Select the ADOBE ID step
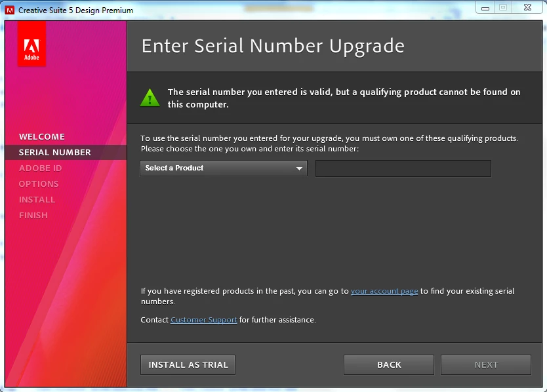Image resolution: width=547 pixels, height=392 pixels. click(41, 168)
